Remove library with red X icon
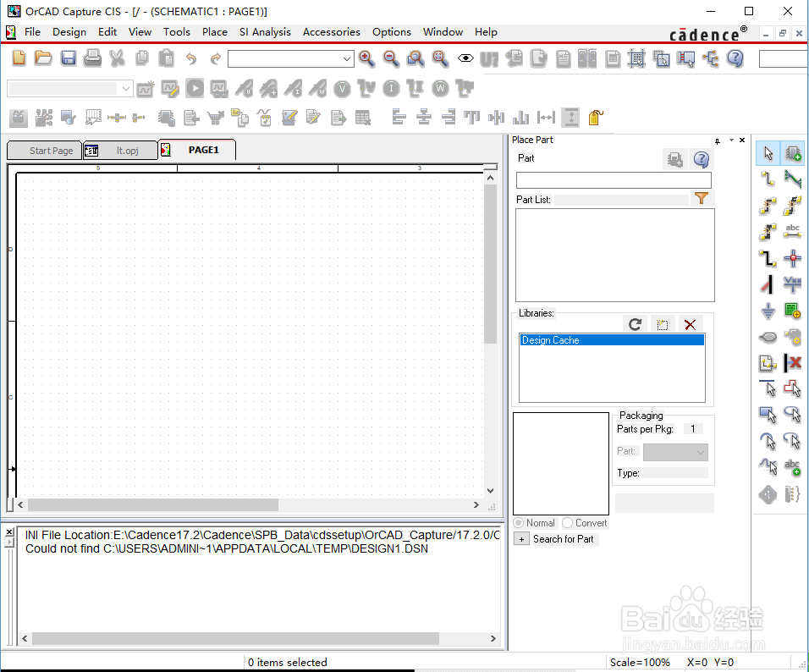 click(690, 324)
